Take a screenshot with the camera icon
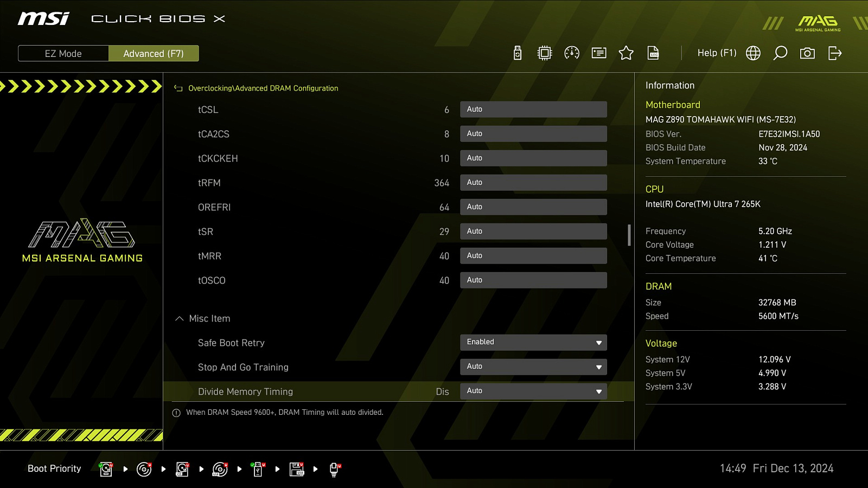868x488 pixels. coord(807,53)
